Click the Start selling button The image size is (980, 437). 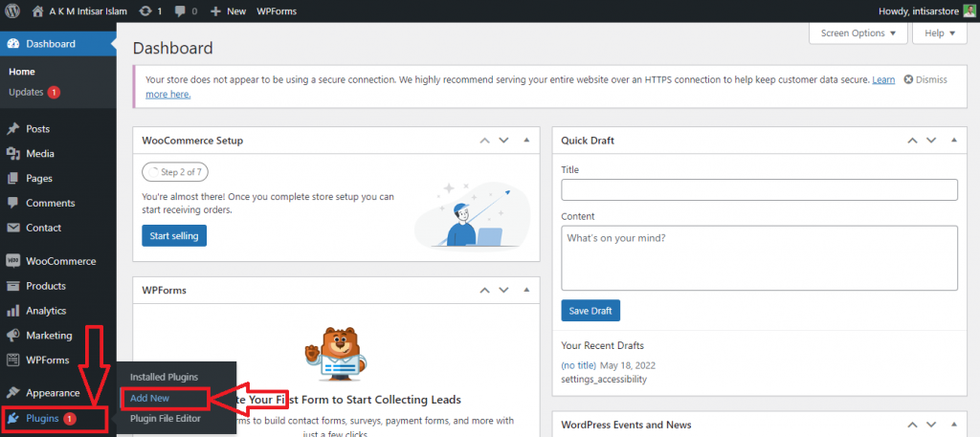click(x=174, y=236)
